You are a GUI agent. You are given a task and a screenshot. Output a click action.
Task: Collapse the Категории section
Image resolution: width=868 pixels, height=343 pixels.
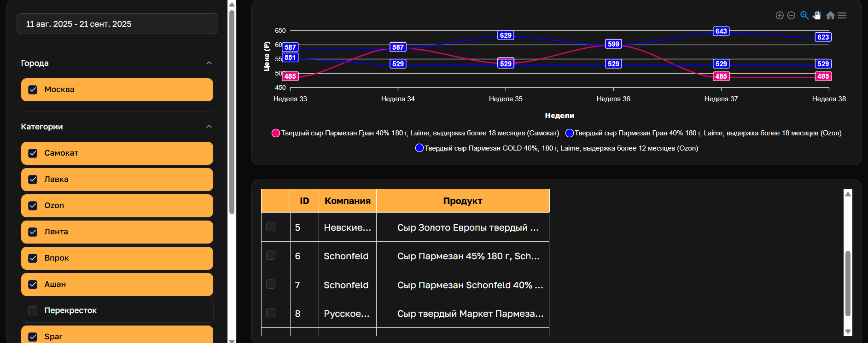(x=209, y=127)
